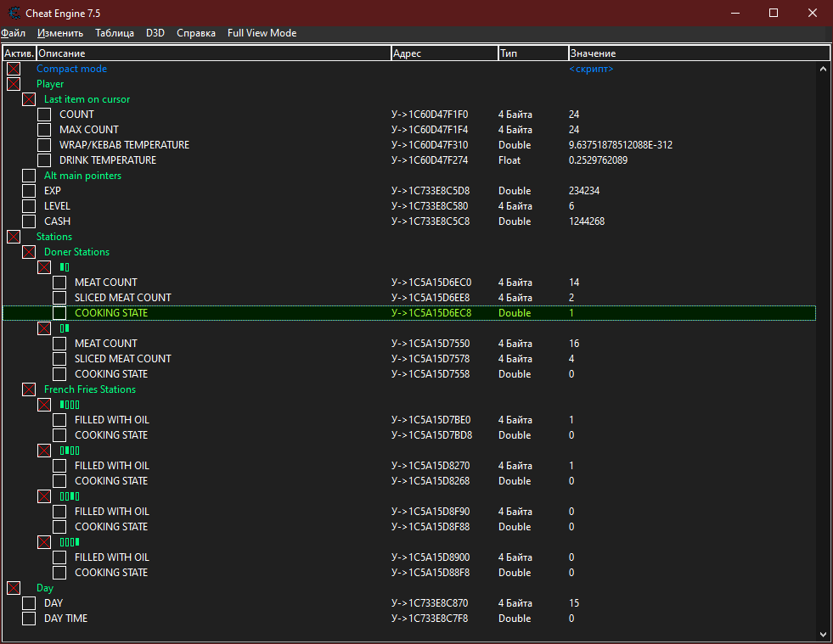Collapse the Day group
Viewport: 833px width, 644px height.
click(14, 588)
